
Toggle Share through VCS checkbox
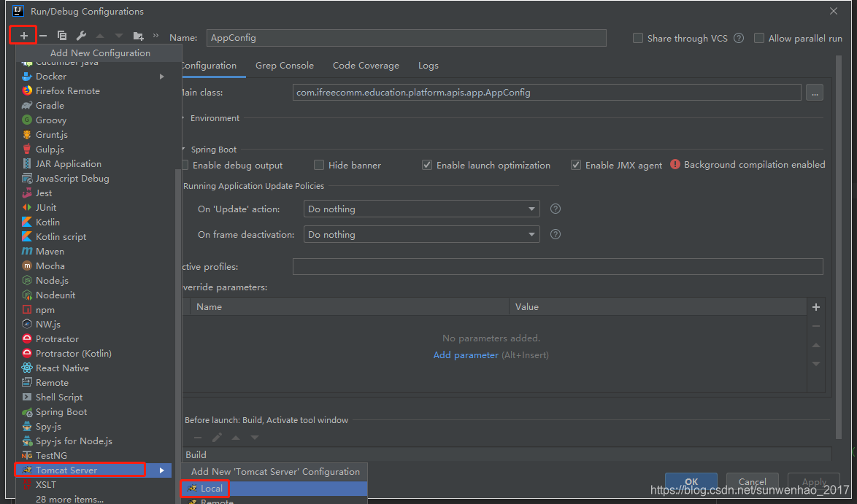pos(637,38)
